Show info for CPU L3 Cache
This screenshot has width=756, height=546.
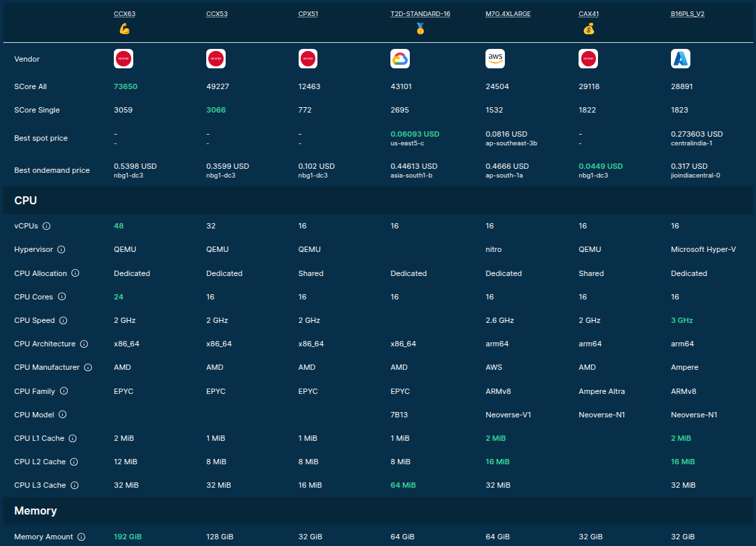[x=74, y=485]
